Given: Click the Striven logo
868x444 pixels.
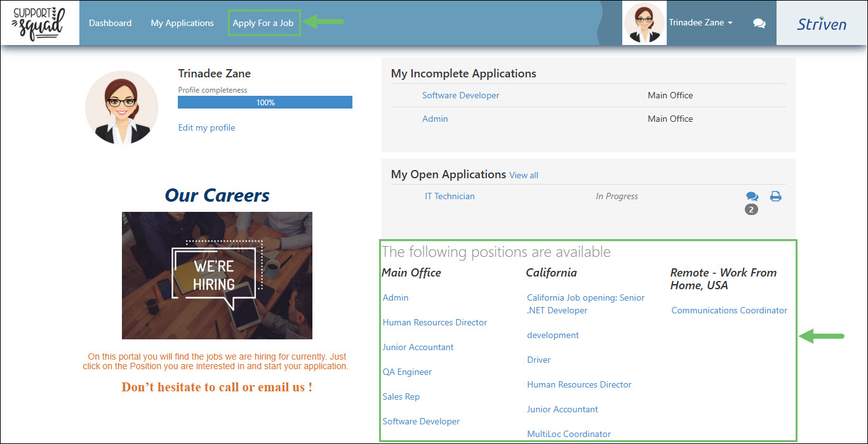Looking at the screenshot, I should (x=820, y=22).
